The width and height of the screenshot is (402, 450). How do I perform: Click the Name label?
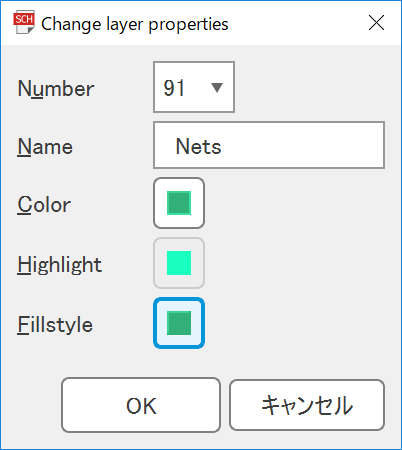click(45, 147)
